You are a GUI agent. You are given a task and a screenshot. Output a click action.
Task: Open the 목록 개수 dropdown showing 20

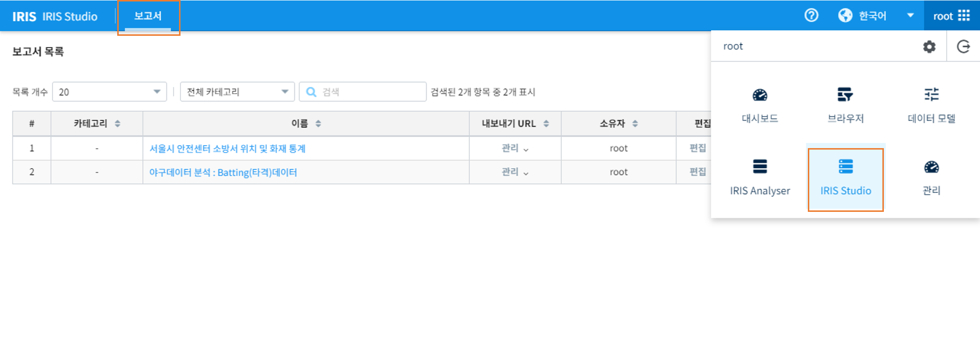(109, 92)
